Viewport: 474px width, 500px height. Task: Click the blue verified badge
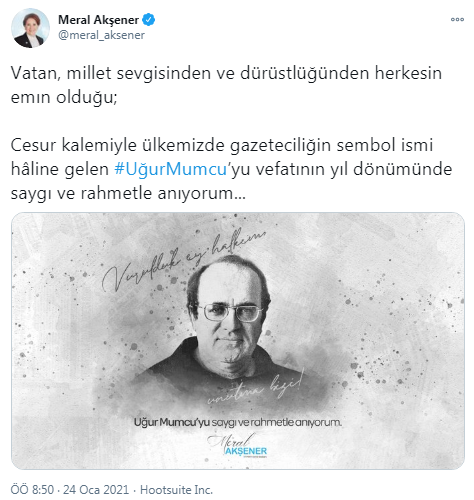click(149, 20)
